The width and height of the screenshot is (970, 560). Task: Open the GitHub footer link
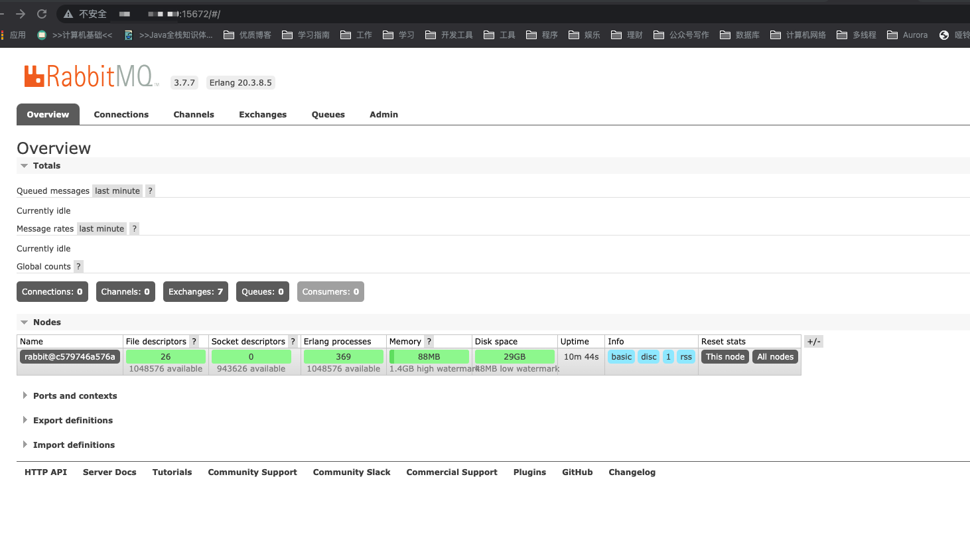(577, 472)
